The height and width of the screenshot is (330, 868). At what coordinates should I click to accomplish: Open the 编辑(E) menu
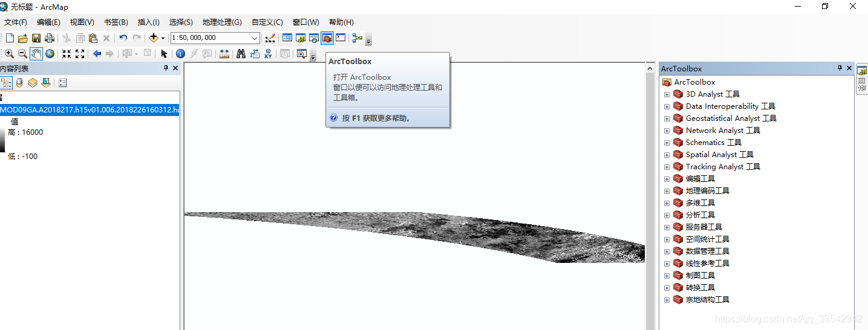coord(48,22)
